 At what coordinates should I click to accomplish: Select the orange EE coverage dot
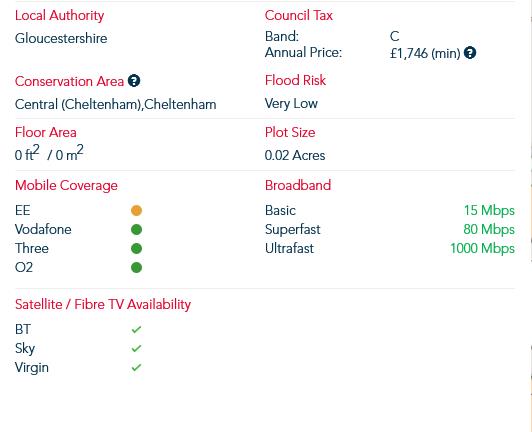point(136,210)
